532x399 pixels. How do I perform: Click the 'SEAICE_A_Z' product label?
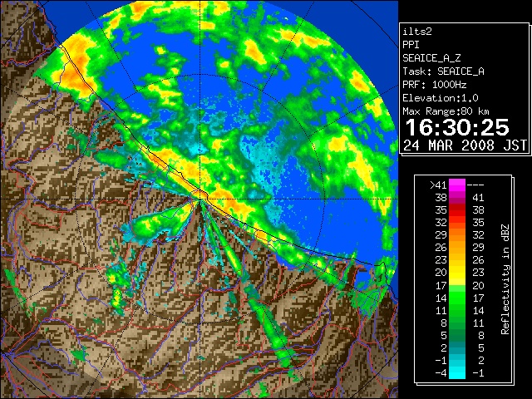(431, 58)
